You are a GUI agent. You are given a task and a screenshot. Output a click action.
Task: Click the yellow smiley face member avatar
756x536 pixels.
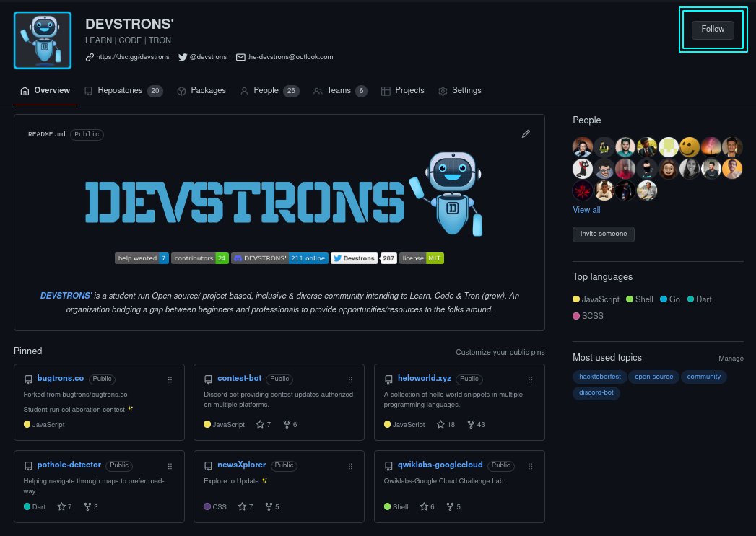(690, 147)
